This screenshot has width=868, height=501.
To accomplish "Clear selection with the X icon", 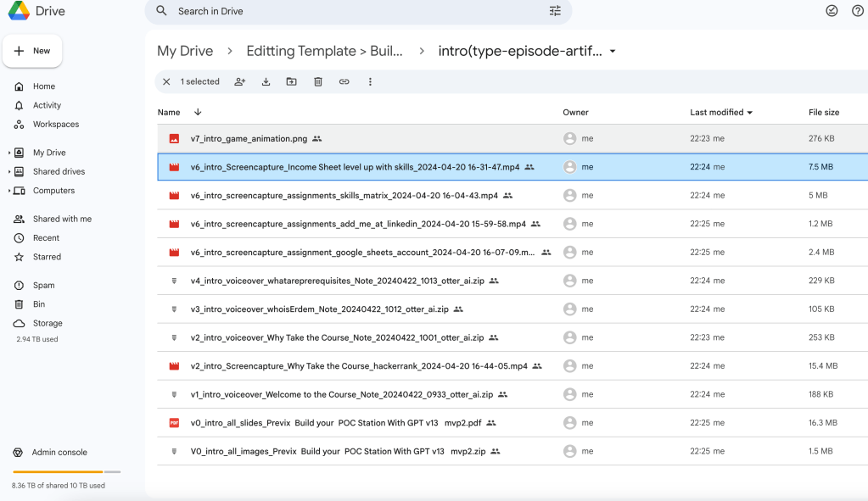I will (x=166, y=82).
